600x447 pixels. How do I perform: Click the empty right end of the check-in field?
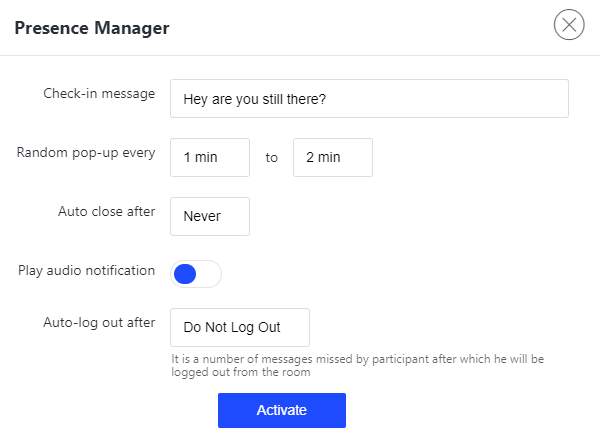pyautogui.click(x=500, y=99)
